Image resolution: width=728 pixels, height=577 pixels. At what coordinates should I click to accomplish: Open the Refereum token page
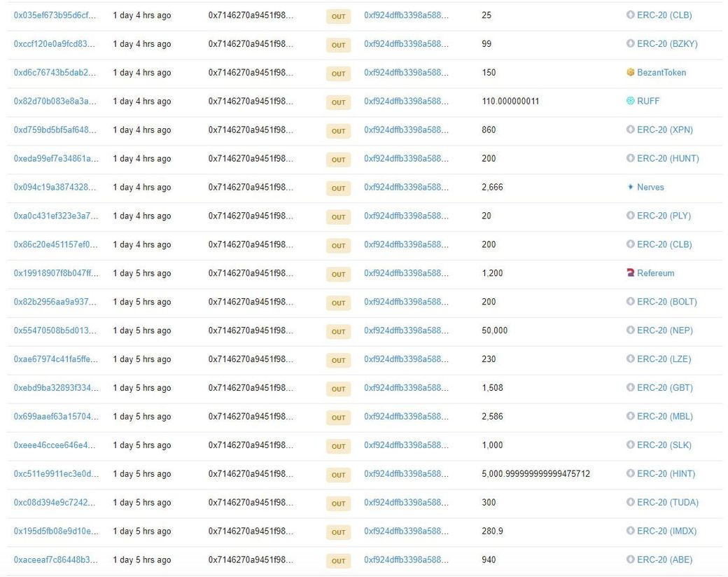click(655, 273)
